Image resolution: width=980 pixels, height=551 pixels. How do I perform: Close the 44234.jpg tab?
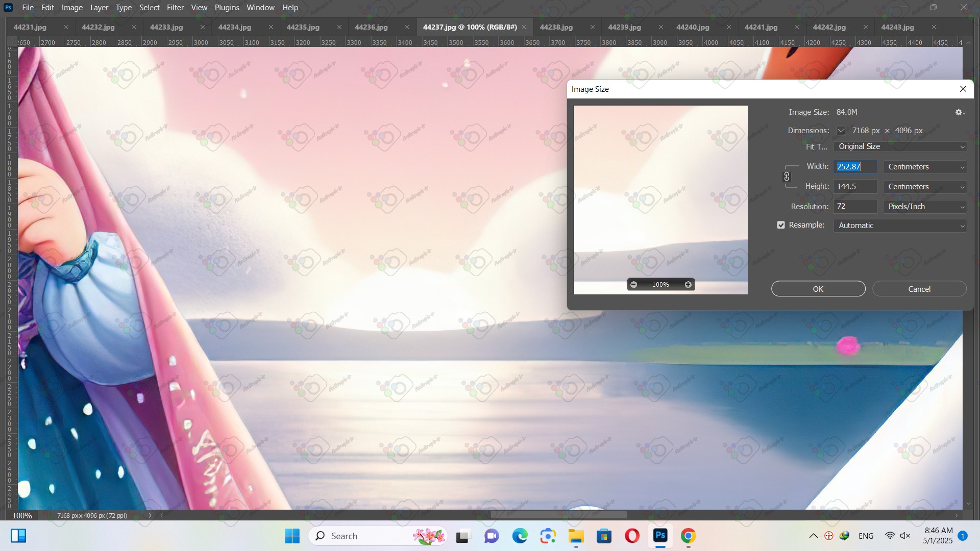pyautogui.click(x=271, y=28)
